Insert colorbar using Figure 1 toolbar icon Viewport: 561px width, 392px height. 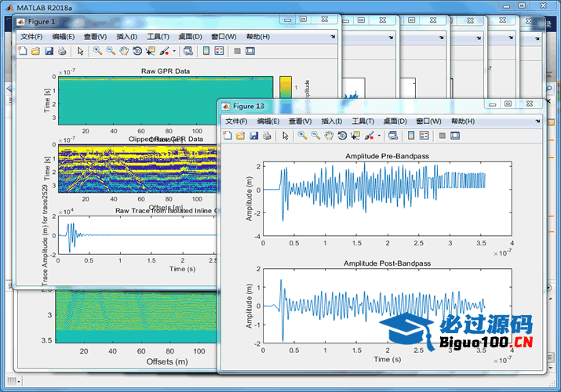click(x=206, y=51)
